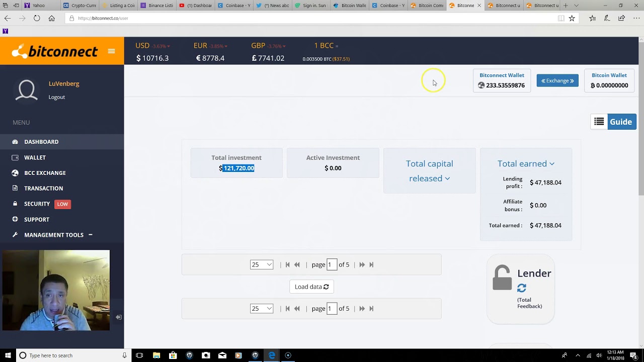Click the Security lock icon

(15, 204)
